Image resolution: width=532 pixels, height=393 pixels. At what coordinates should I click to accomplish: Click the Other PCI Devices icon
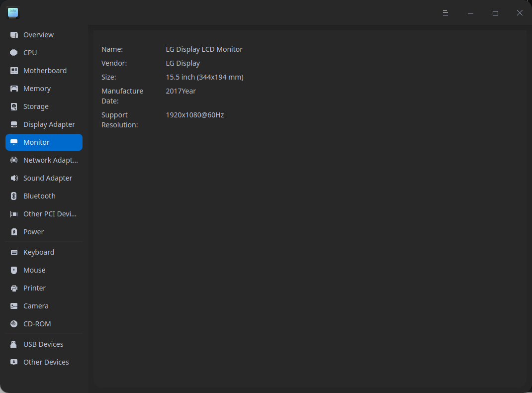point(14,214)
